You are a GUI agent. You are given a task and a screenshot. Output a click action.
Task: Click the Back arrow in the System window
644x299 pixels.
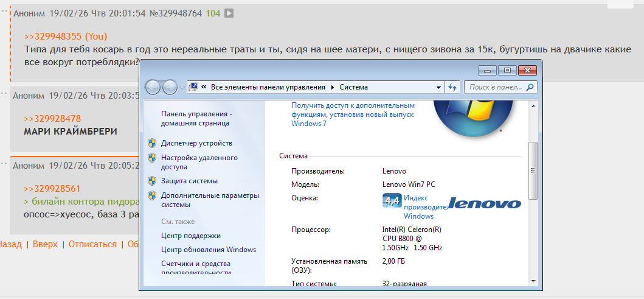point(153,87)
